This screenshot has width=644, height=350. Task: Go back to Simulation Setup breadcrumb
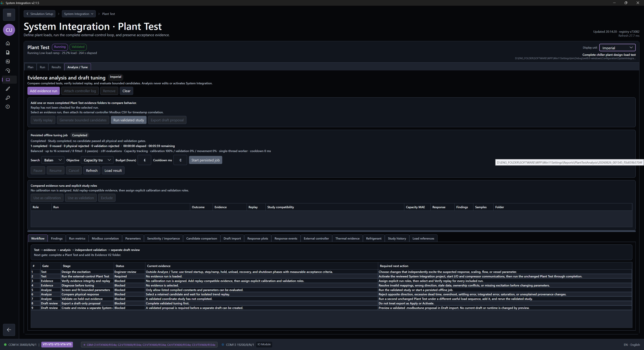pos(40,14)
